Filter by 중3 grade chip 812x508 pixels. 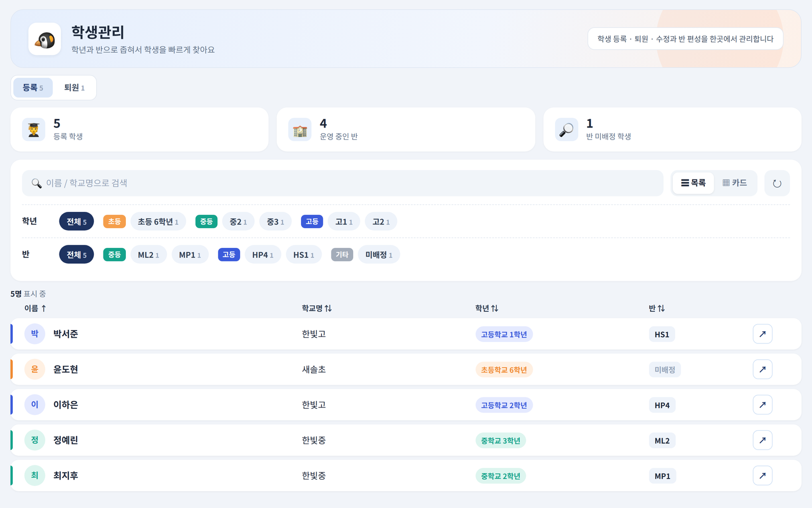click(x=276, y=221)
